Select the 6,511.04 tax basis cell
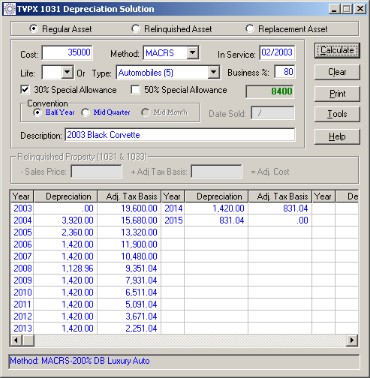 [x=129, y=293]
